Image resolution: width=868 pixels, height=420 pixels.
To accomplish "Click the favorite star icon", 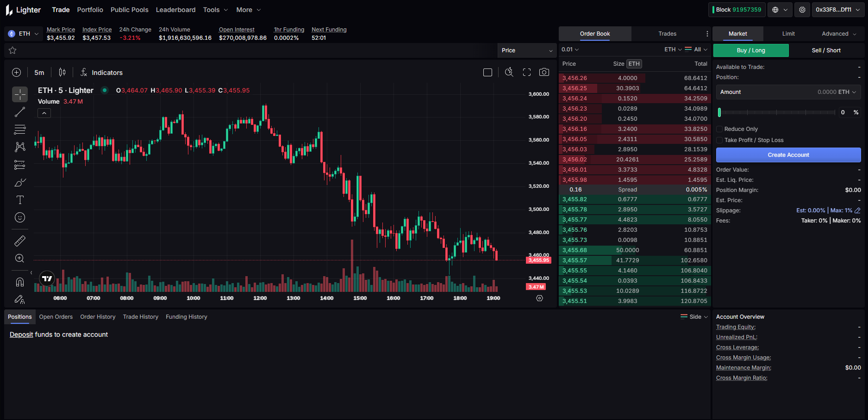I will pyautogui.click(x=12, y=50).
